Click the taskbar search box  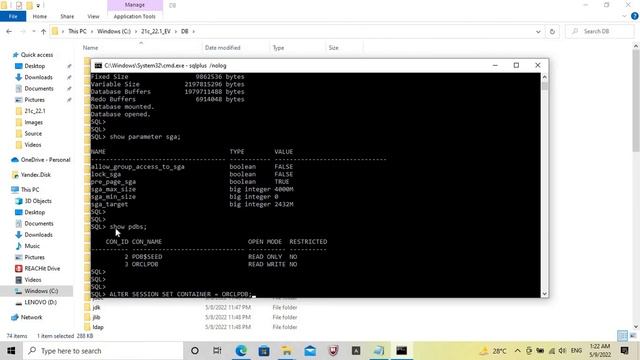tap(103, 351)
